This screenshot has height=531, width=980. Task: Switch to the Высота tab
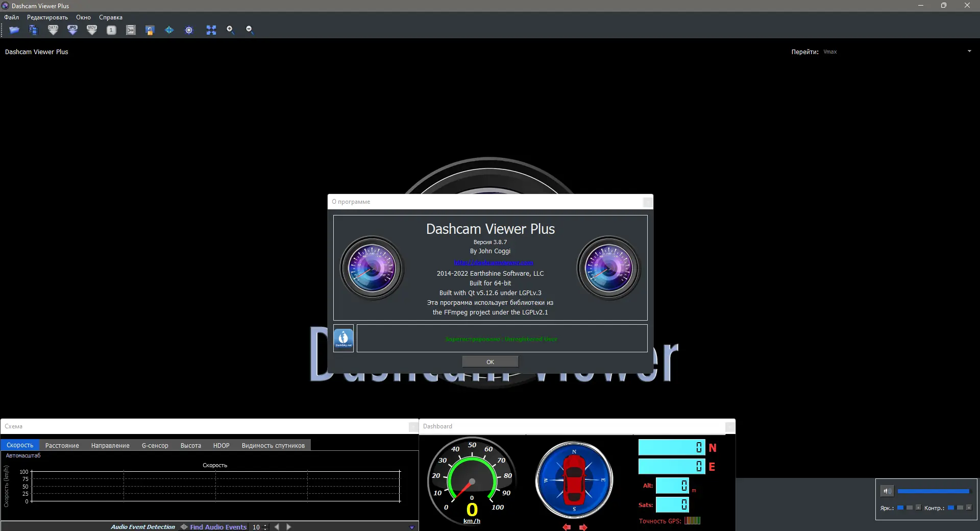191,445
